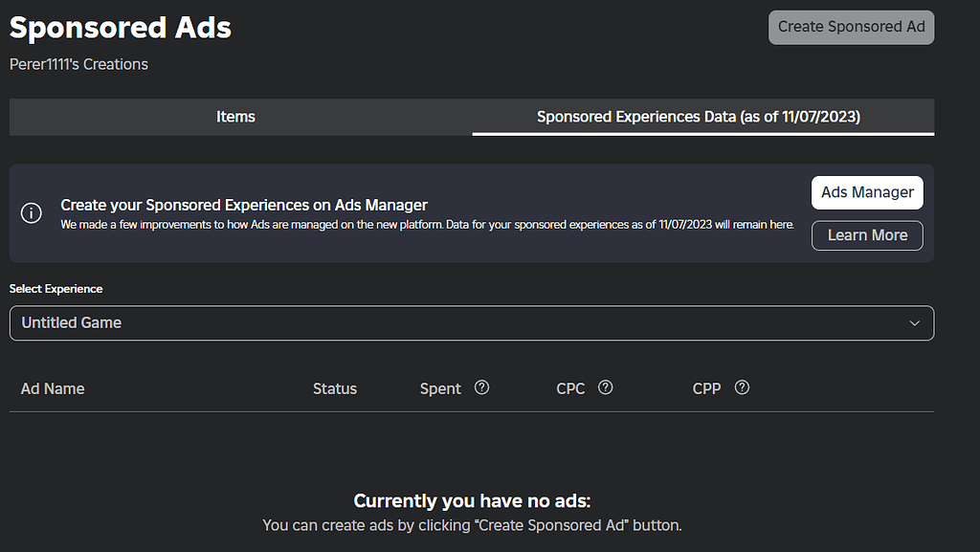The height and width of the screenshot is (552, 980).
Task: Click the info icon in the banner
Action: point(31,212)
